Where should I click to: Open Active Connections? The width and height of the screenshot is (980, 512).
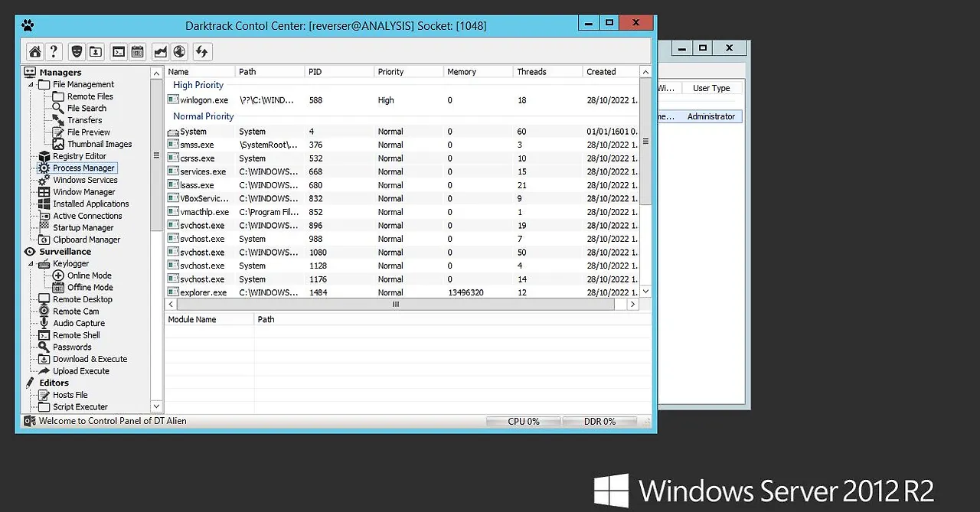(x=87, y=216)
